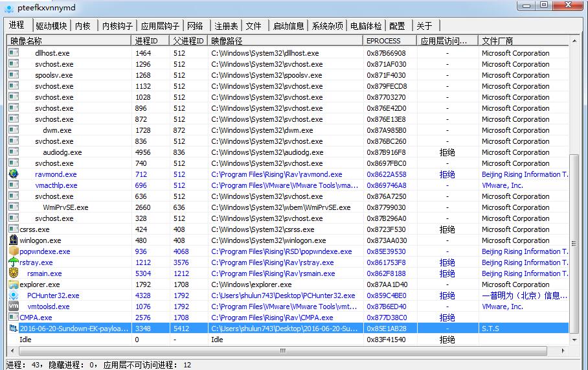This screenshot has height=370, width=588.
Task: Click horizontal scrollbar left arrow
Action: point(12,351)
